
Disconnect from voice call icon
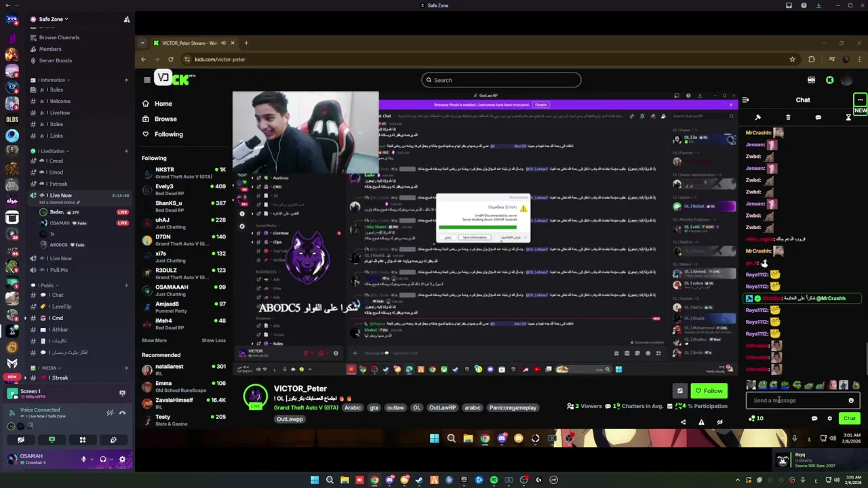[x=123, y=413]
